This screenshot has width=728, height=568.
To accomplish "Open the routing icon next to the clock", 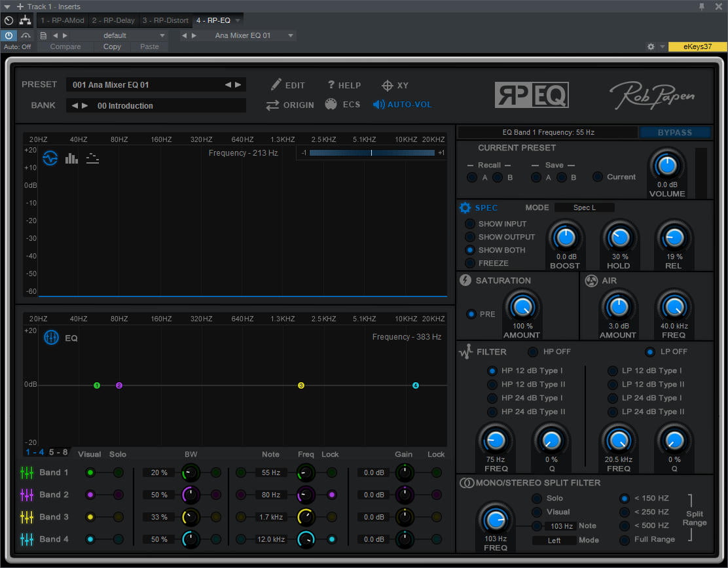I will point(25,20).
